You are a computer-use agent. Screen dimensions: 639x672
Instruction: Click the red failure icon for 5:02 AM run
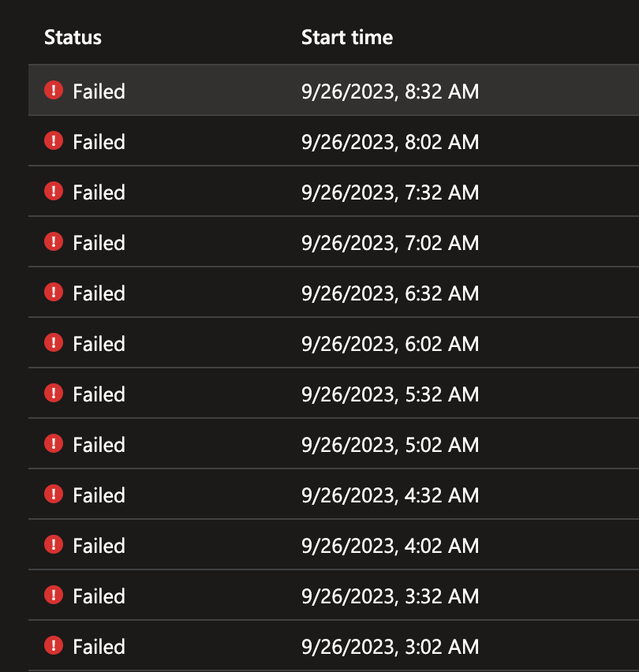tap(54, 444)
